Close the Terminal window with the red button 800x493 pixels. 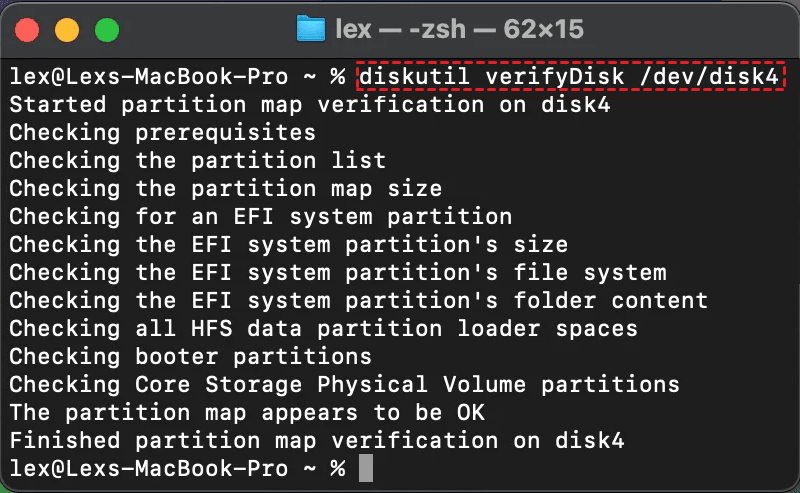click(33, 29)
